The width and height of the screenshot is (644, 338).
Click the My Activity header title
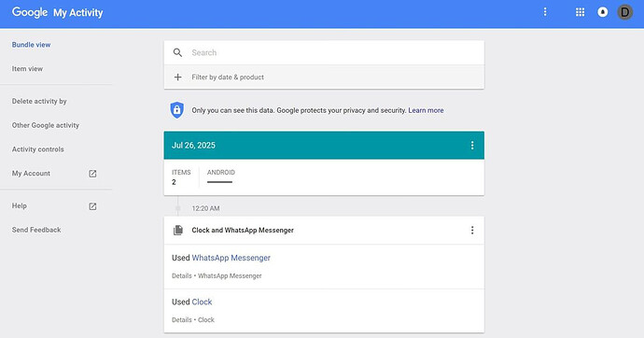click(x=78, y=13)
